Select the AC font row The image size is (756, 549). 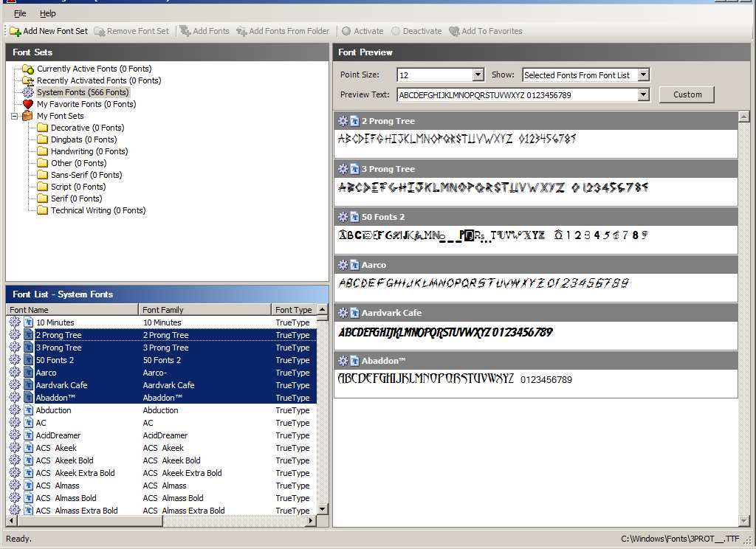(x=162, y=423)
